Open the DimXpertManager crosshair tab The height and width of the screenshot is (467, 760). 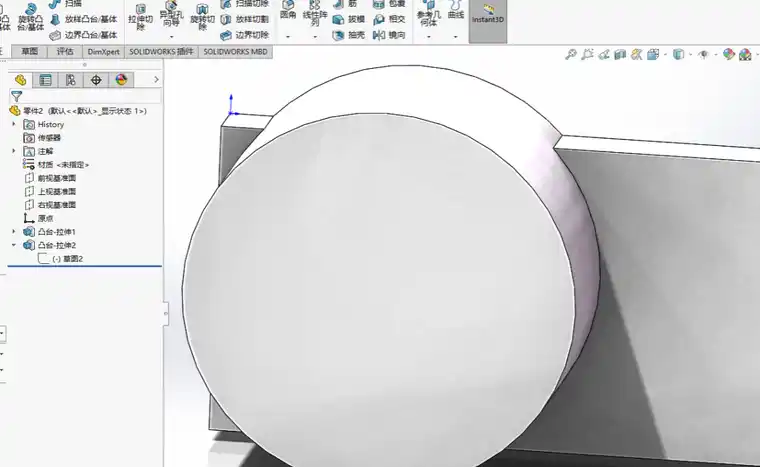[x=96, y=80]
